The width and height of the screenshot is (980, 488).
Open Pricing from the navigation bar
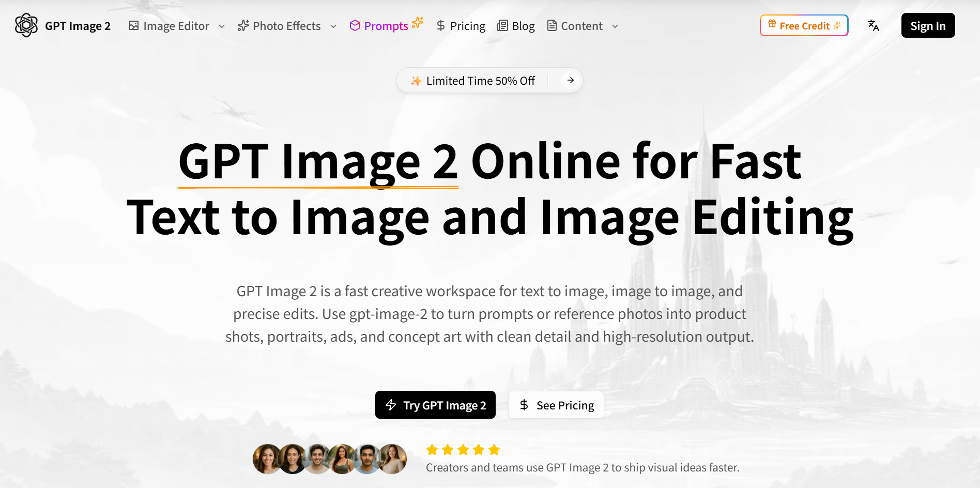tap(467, 26)
